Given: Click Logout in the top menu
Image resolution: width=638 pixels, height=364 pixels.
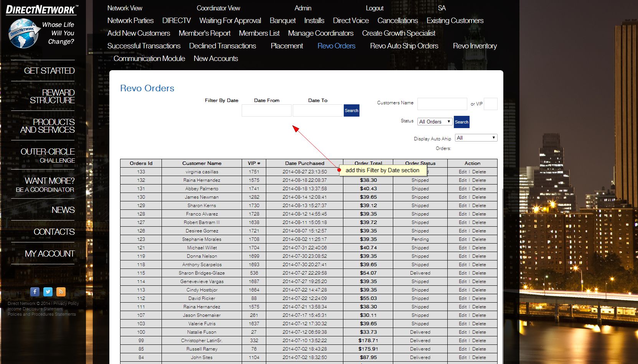Looking at the screenshot, I should tap(375, 8).
